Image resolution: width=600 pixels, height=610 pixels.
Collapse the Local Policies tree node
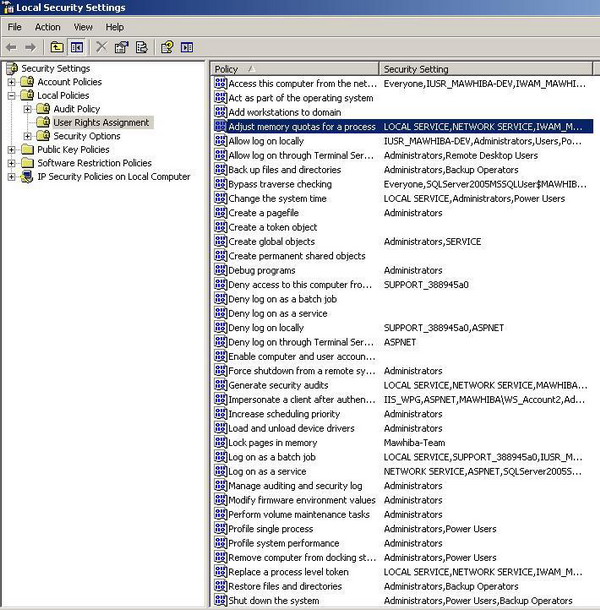(x=12, y=96)
